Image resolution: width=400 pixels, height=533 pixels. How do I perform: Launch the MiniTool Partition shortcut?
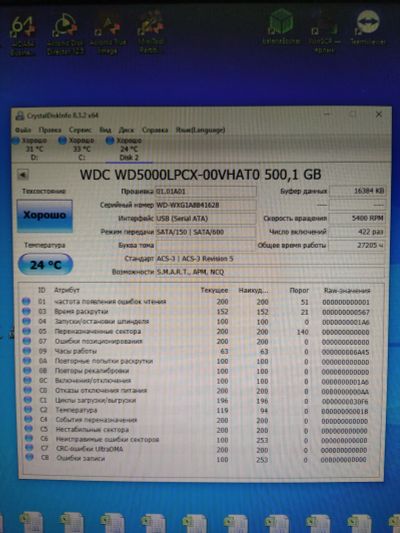(x=151, y=32)
